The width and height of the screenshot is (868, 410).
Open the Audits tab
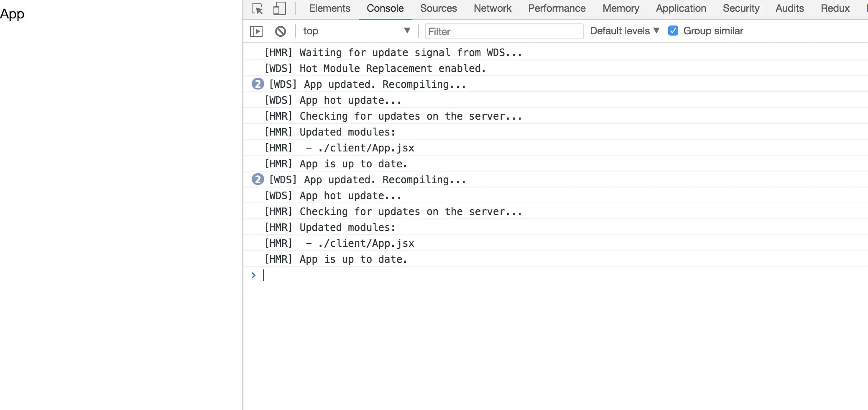tap(790, 8)
